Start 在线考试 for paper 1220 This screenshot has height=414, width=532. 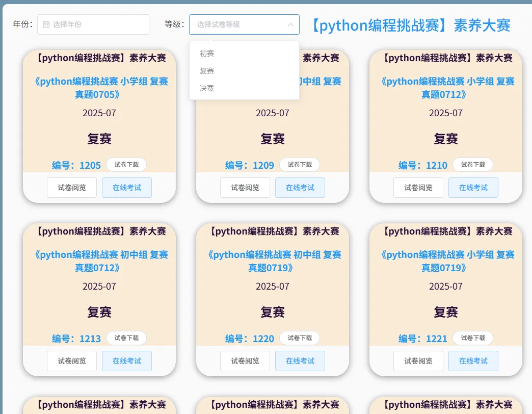click(x=300, y=360)
